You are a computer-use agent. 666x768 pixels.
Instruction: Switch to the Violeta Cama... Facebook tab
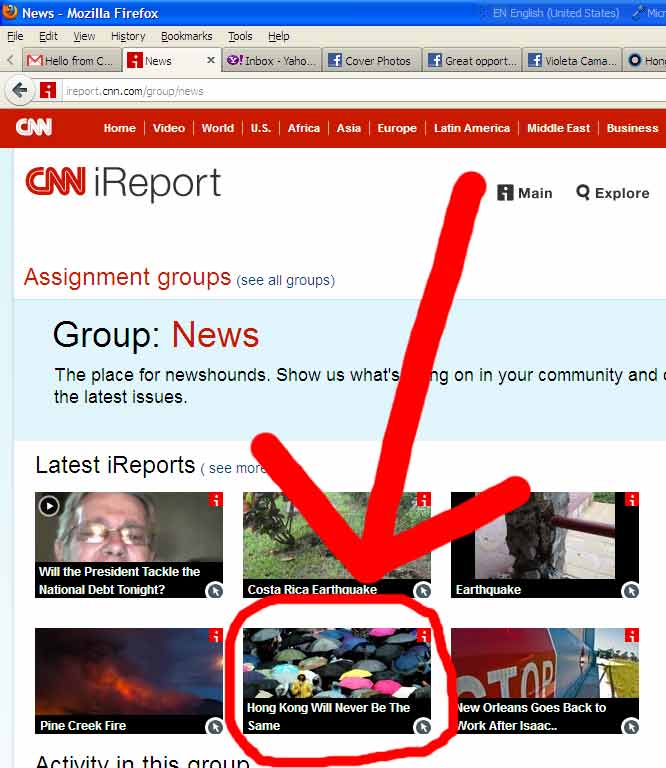click(x=571, y=60)
